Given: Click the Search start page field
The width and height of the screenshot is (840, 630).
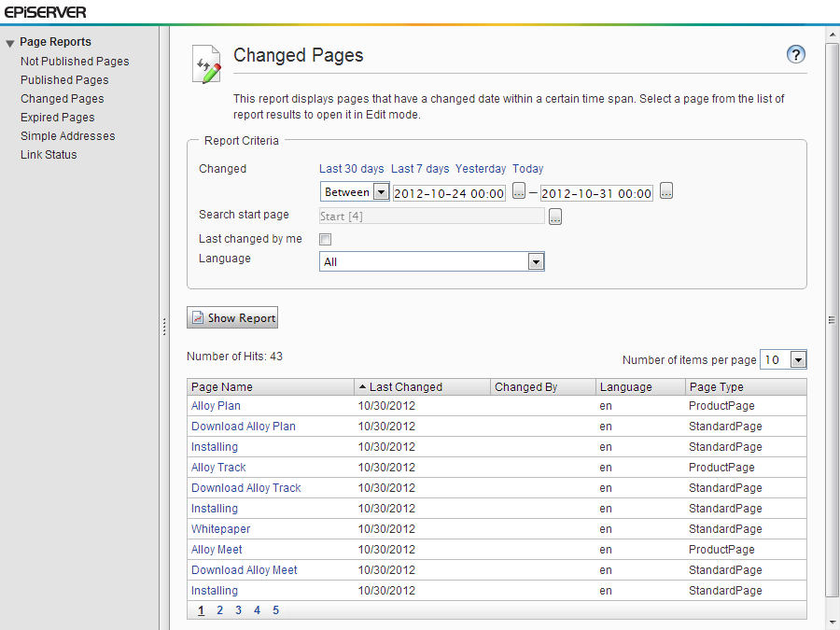Looking at the screenshot, I should (432, 216).
